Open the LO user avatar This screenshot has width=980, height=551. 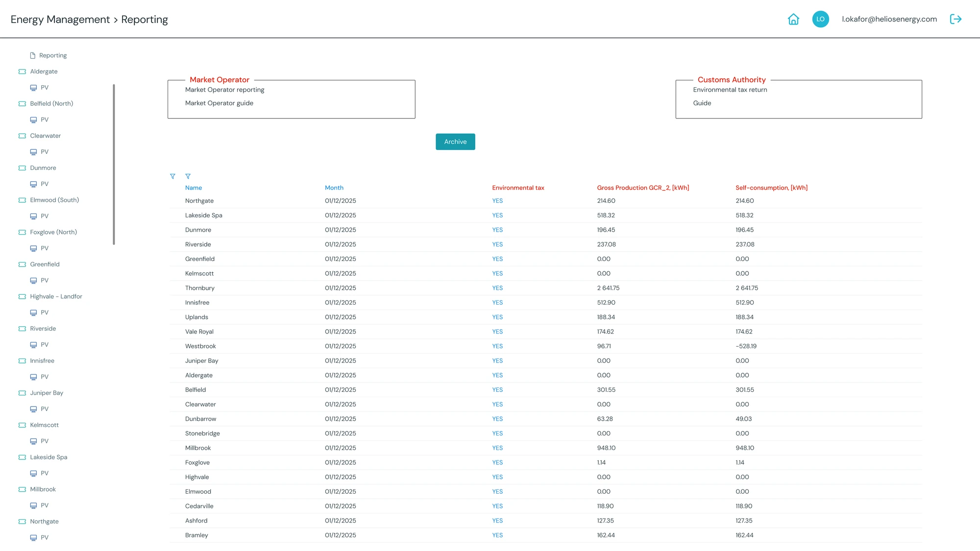click(820, 19)
